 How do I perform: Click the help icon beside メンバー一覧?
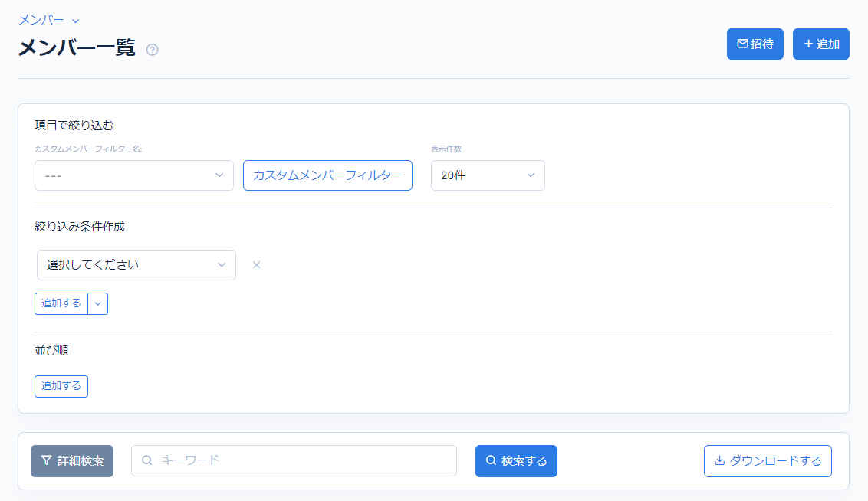(x=153, y=50)
